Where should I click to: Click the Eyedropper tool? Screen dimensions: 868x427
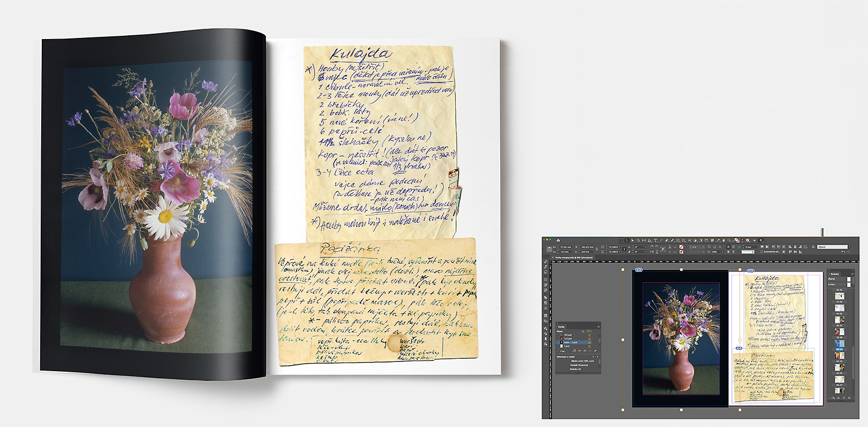coord(718,240)
